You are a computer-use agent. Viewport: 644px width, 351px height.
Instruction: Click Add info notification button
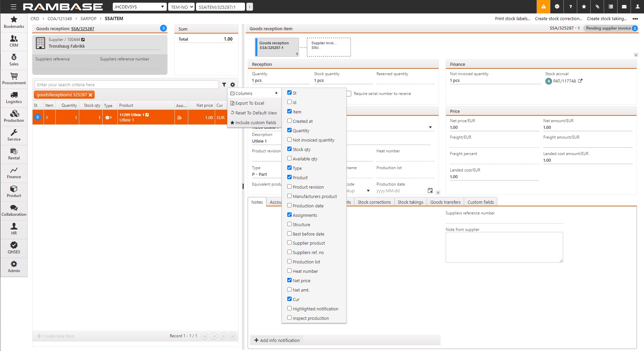point(277,340)
